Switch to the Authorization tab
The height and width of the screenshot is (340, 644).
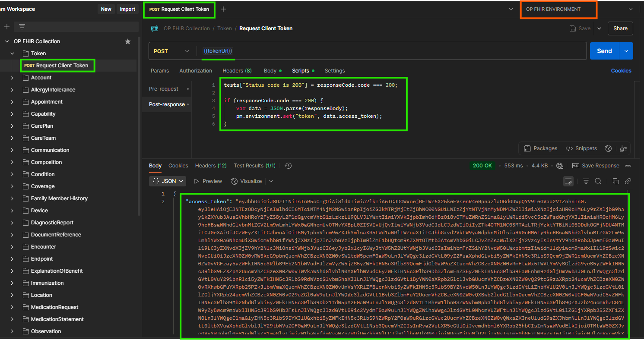(x=196, y=71)
